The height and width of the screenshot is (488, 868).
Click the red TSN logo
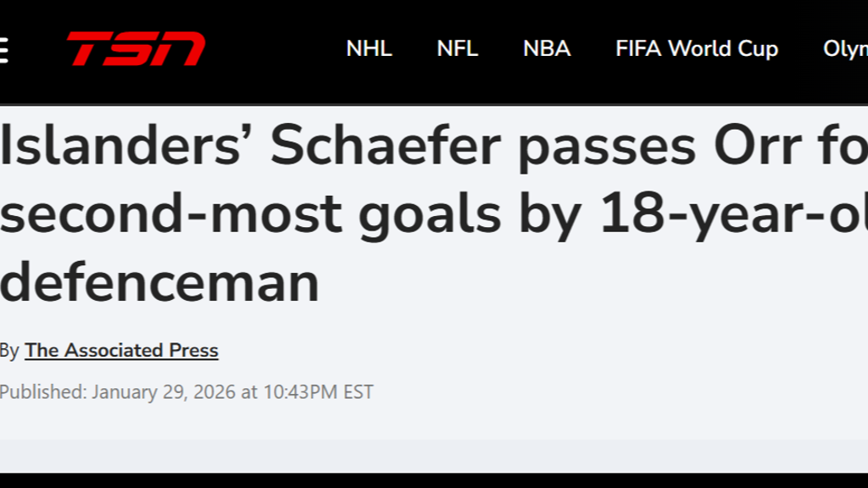coord(136,49)
